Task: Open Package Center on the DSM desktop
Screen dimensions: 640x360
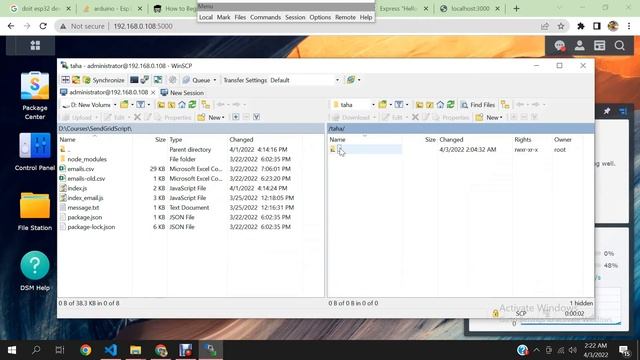Action: point(35,96)
